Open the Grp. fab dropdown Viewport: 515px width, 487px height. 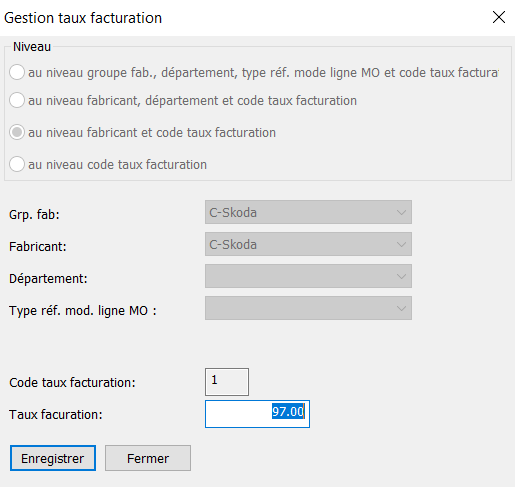[308, 212]
